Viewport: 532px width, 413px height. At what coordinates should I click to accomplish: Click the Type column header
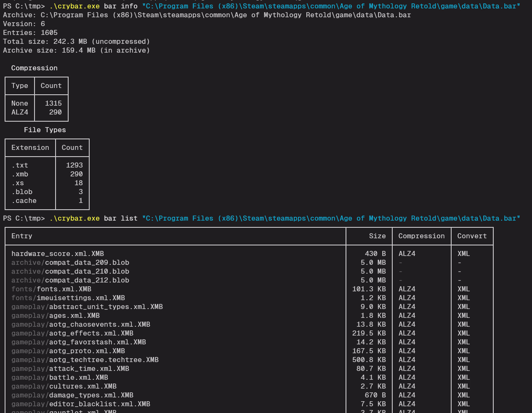(20, 86)
